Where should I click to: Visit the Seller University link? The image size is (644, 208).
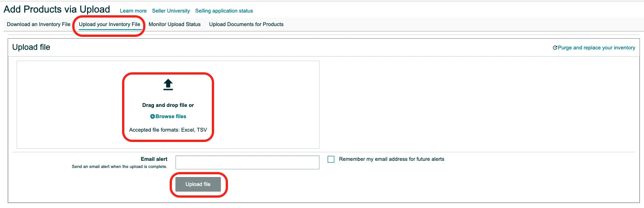pos(171,11)
